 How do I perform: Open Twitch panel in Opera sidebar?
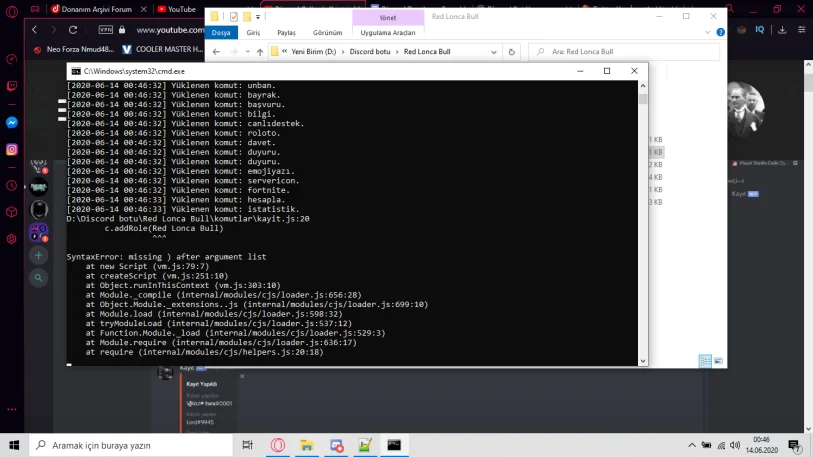coord(11,86)
